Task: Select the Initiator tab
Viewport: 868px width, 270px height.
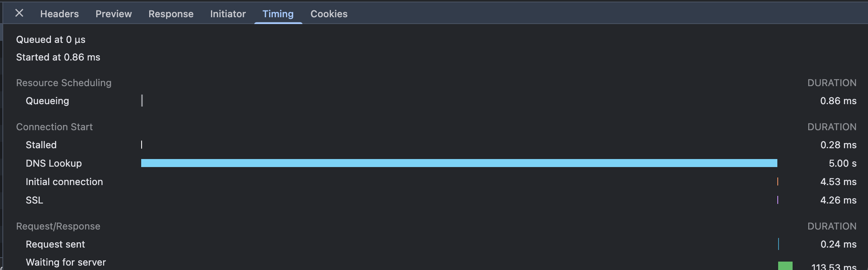Action: (x=228, y=14)
